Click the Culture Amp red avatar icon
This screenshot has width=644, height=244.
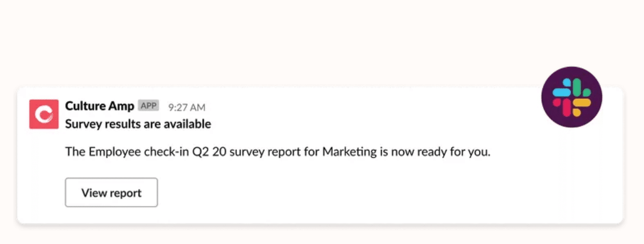44,114
